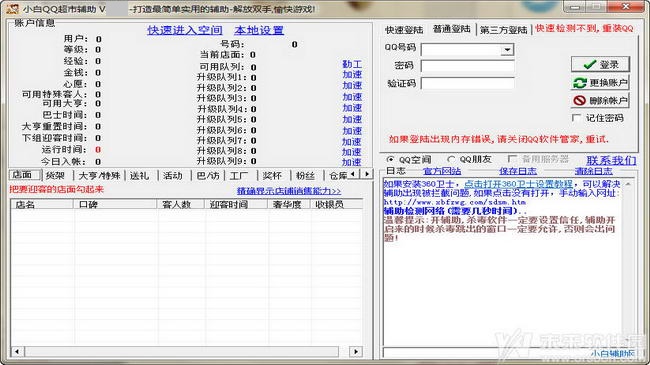Open the QQ号码 dropdown list
The width and height of the screenshot is (650, 365).
(x=507, y=50)
